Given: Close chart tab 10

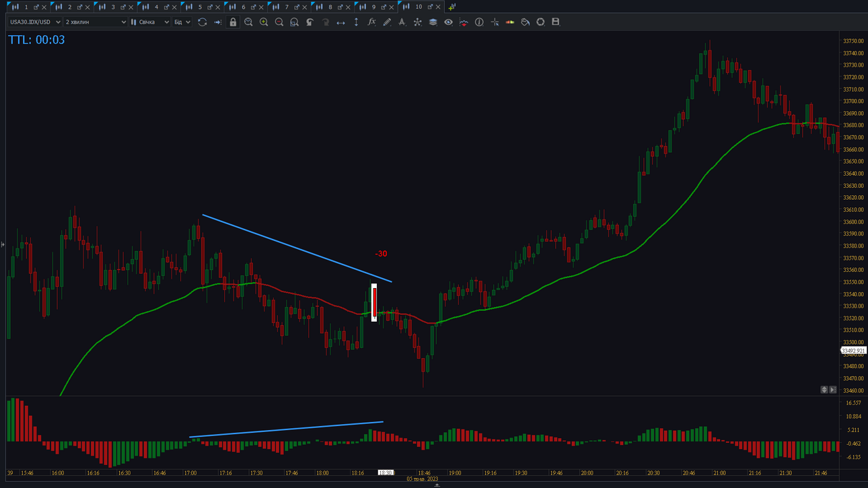Looking at the screenshot, I should (x=439, y=7).
